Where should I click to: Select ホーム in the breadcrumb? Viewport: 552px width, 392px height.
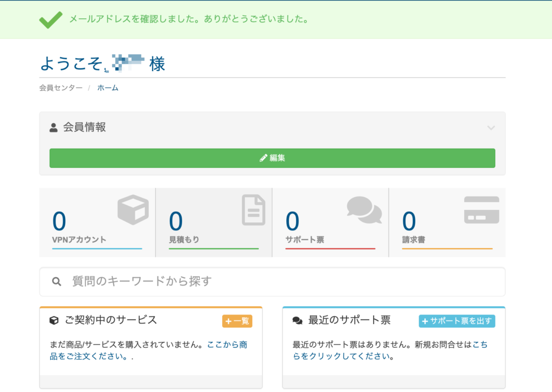click(x=108, y=88)
